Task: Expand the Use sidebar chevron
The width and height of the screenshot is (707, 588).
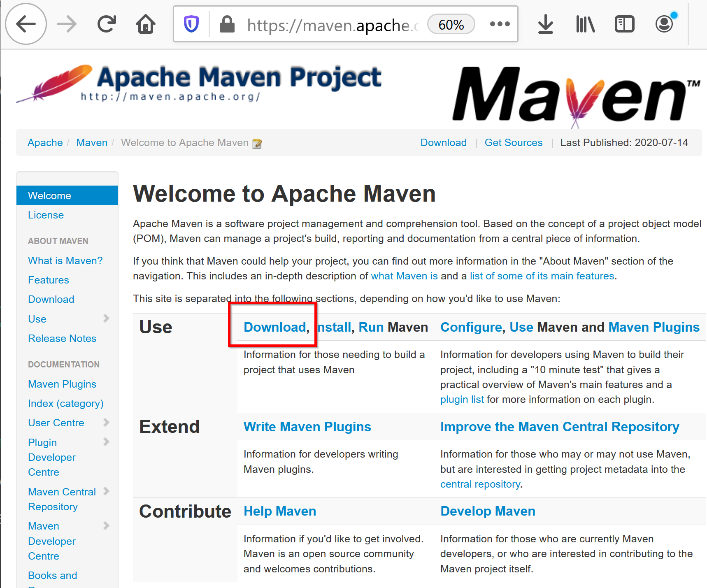Action: tap(106, 318)
